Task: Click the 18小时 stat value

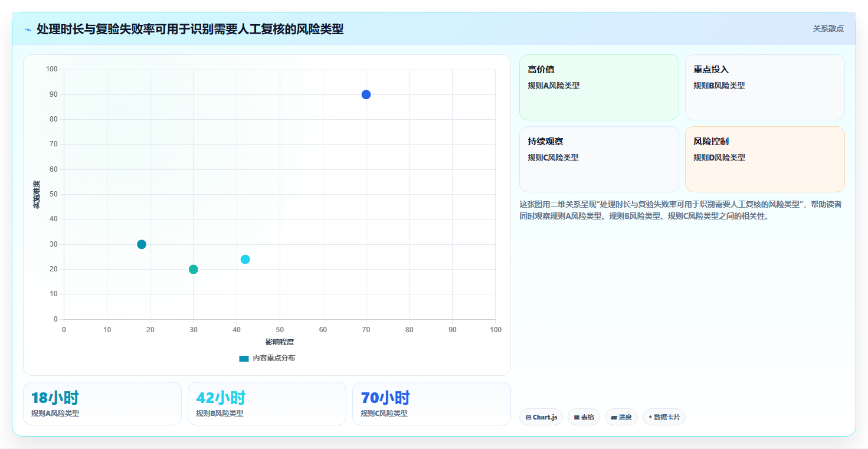Action: tap(55, 398)
